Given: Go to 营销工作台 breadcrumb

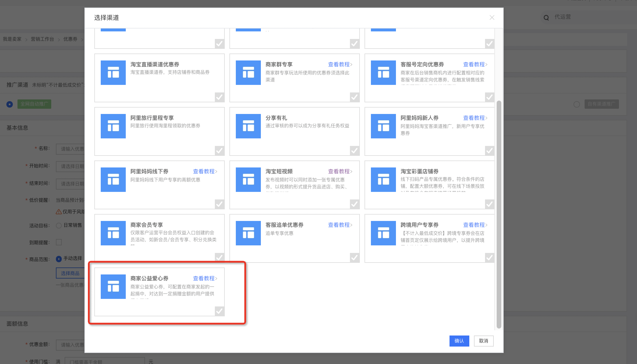Looking at the screenshot, I should coord(43,39).
